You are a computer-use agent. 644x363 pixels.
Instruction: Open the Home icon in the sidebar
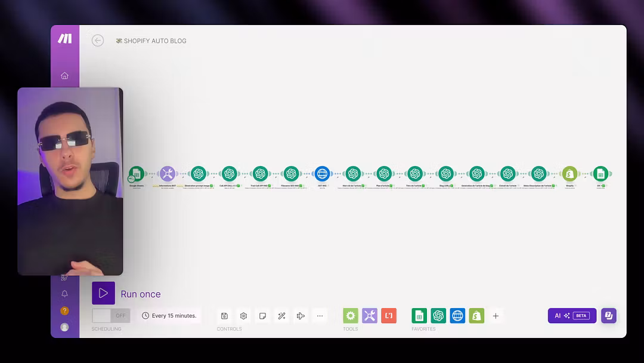[64, 76]
